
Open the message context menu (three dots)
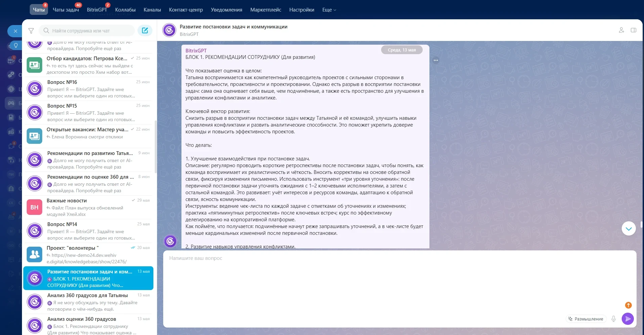(x=436, y=60)
